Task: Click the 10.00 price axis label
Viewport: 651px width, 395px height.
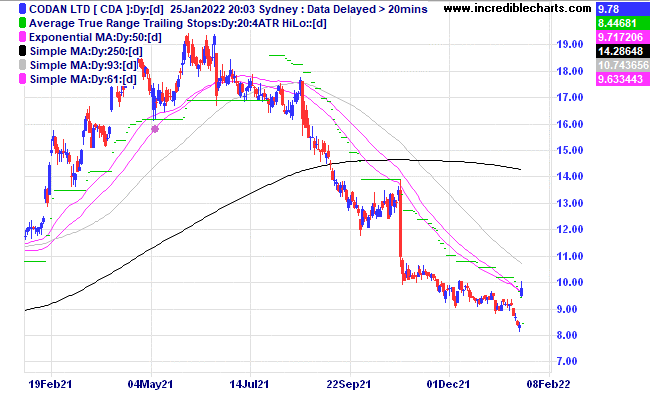Action: click(570, 282)
